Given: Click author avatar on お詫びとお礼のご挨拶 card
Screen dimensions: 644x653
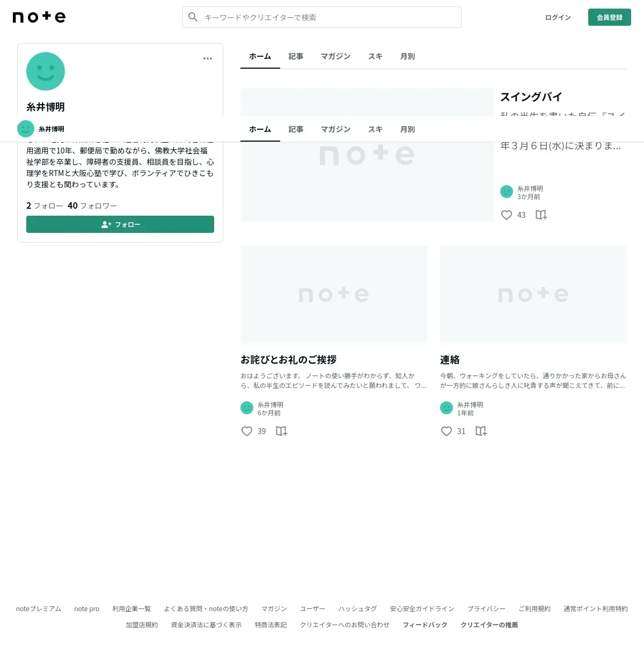Looking at the screenshot, I should [x=247, y=408].
